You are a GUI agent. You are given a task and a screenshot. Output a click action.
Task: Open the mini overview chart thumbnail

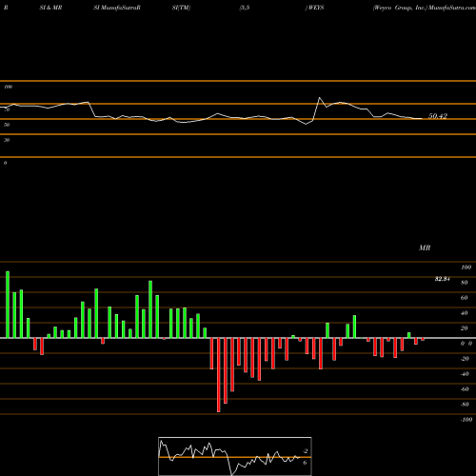(235, 456)
